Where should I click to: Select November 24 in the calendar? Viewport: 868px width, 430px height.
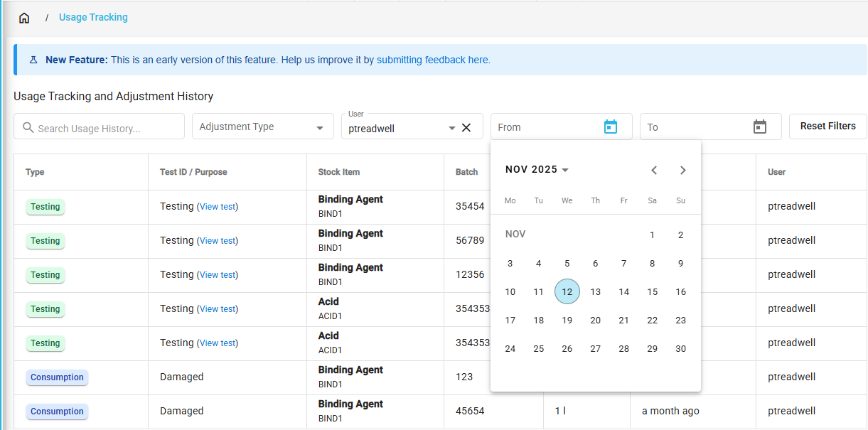coord(510,348)
